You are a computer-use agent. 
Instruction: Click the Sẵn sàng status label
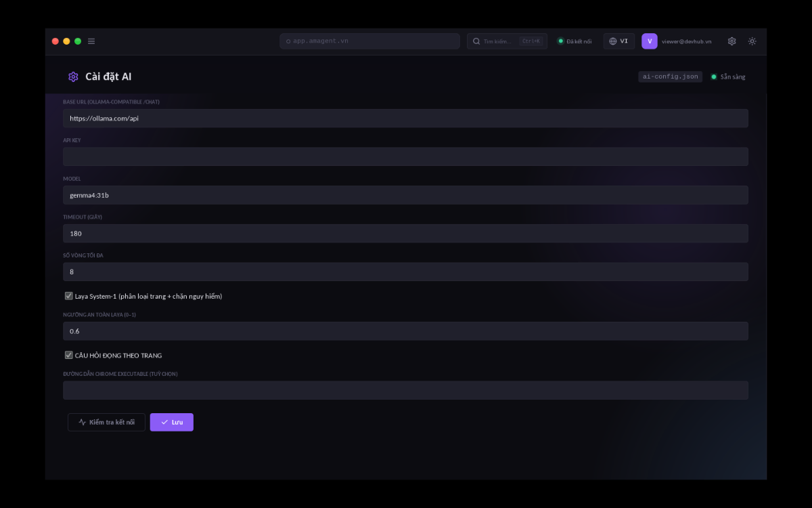733,77
